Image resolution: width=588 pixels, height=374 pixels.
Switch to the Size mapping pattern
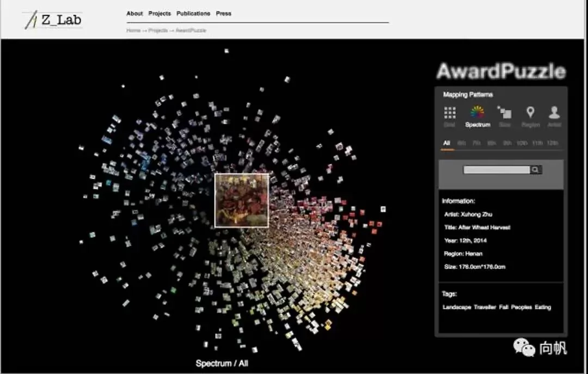click(x=505, y=113)
